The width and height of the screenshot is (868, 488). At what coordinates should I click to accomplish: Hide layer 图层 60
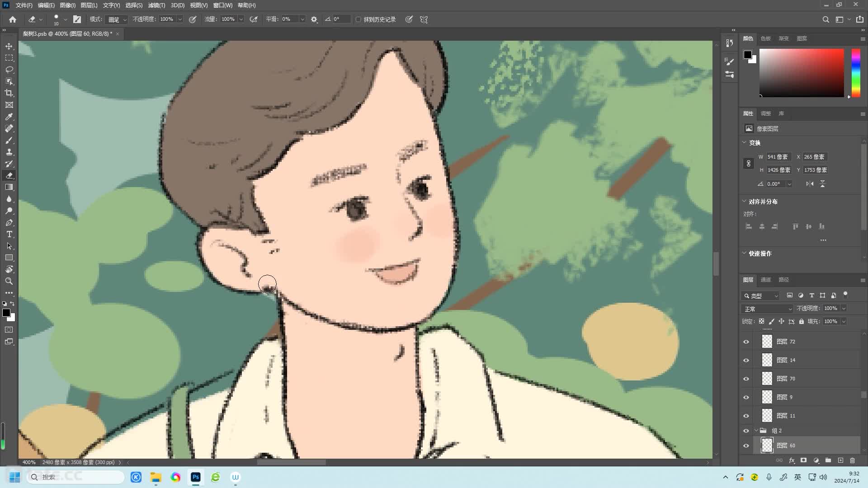746,446
